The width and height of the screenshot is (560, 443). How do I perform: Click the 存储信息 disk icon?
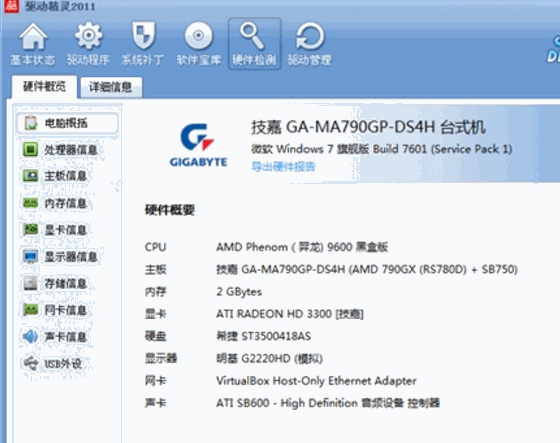coord(30,283)
